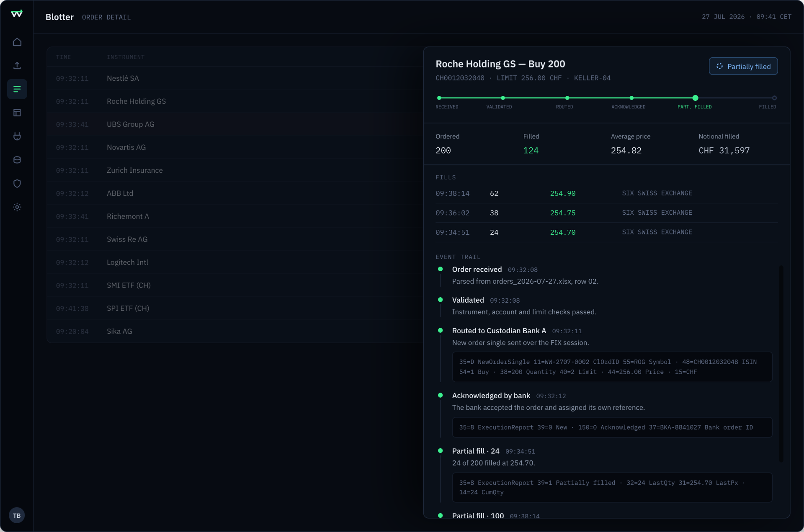Click the Filled progress step dot
804x532 pixels.
tap(775, 98)
